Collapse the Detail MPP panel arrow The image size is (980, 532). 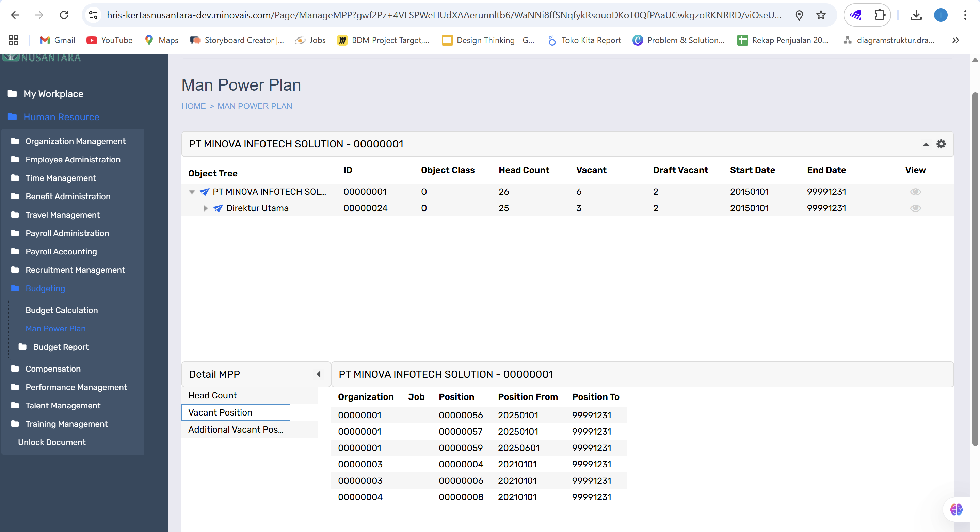click(x=319, y=374)
